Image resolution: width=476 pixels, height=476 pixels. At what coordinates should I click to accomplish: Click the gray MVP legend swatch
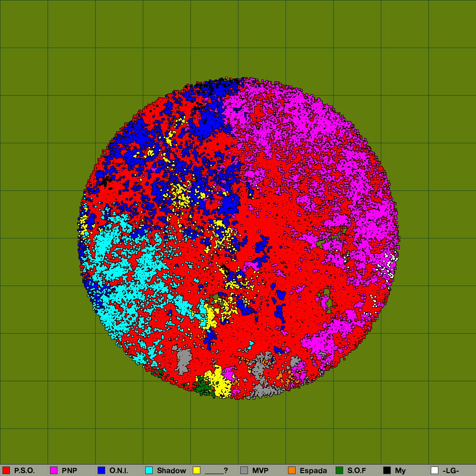click(244, 470)
